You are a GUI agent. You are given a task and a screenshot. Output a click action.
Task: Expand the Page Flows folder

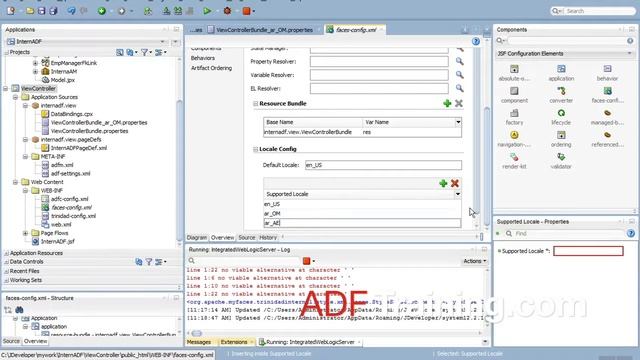tap(25, 233)
